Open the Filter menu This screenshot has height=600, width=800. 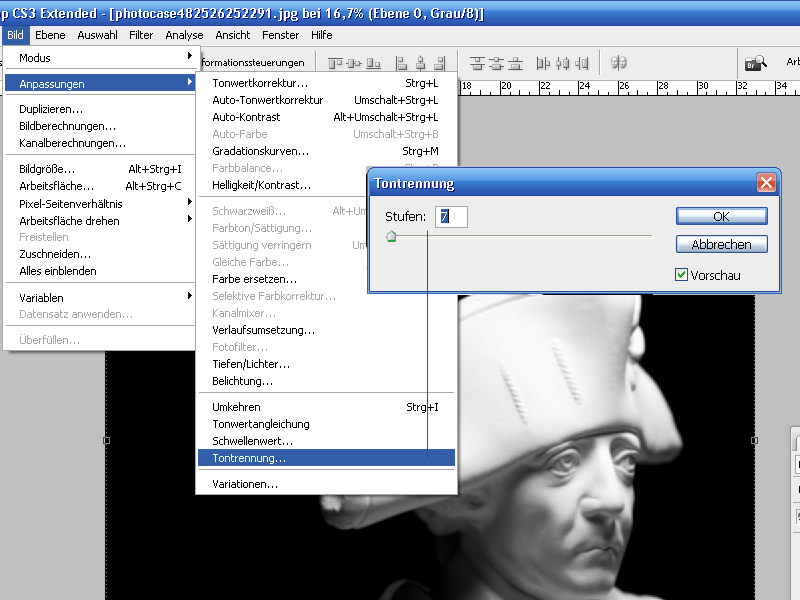tap(141, 35)
